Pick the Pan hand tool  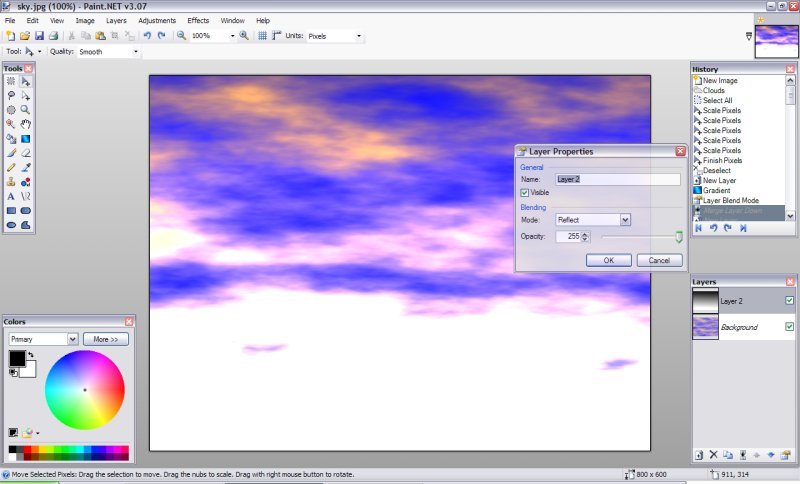click(x=26, y=124)
